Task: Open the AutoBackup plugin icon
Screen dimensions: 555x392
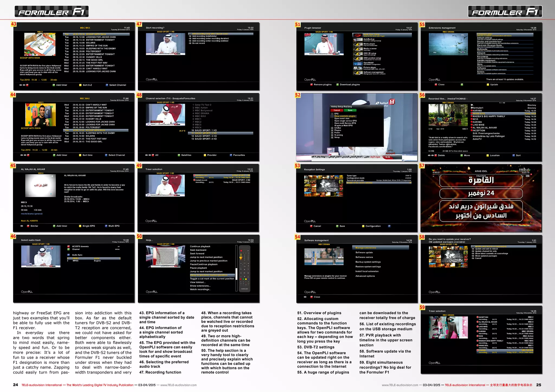Action: click(358, 40)
